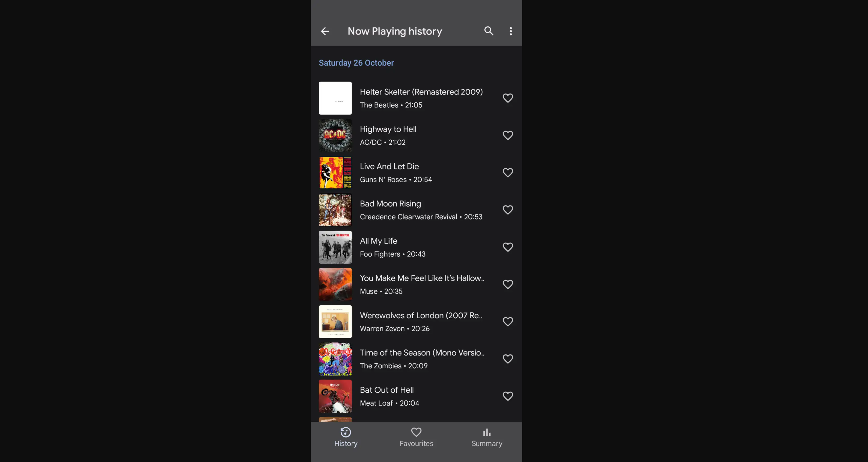This screenshot has width=868, height=462.
Task: Switch to the History tab
Action: (346, 437)
